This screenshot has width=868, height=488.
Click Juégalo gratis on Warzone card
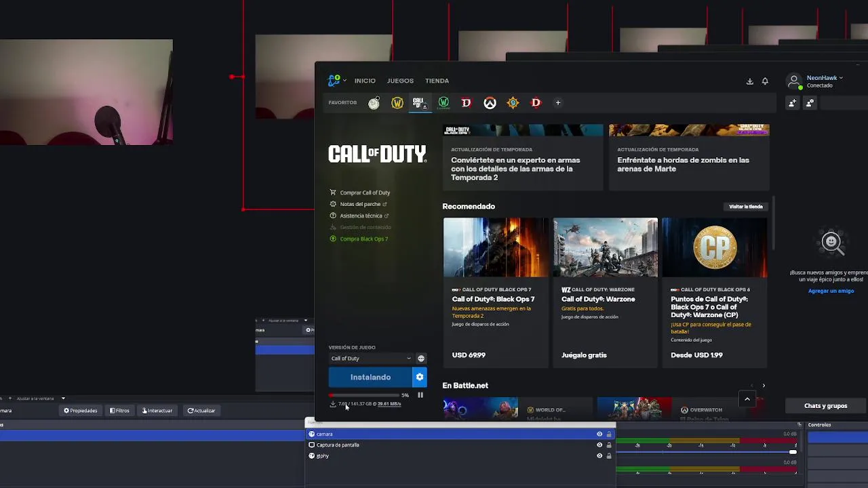[584, 355]
